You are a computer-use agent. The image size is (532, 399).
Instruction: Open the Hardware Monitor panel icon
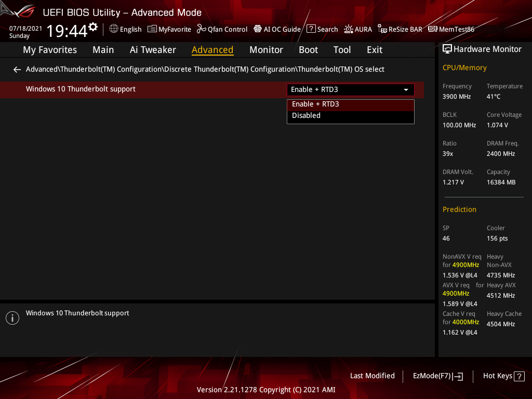coord(447,49)
